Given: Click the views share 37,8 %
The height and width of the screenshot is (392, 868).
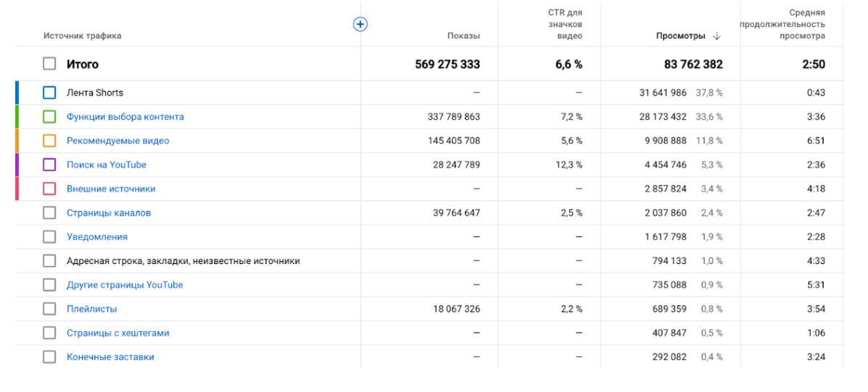Looking at the screenshot, I should (709, 92).
